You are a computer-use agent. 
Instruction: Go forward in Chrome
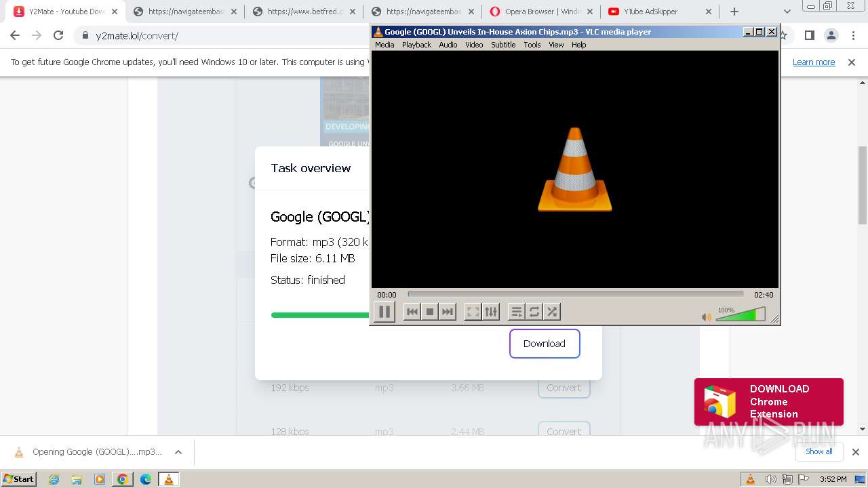[x=37, y=36]
